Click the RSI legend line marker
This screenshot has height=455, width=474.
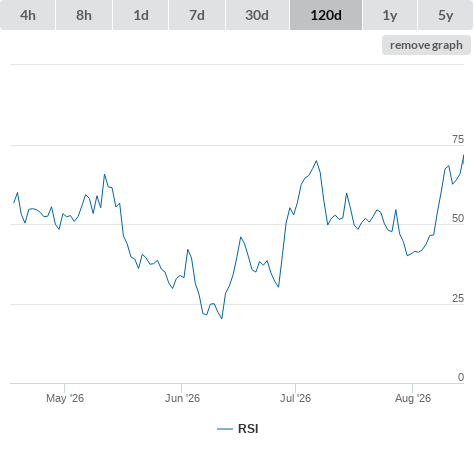[225, 429]
